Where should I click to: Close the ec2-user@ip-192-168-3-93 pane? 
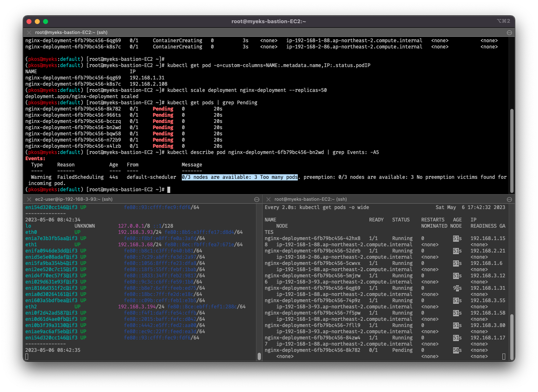click(29, 199)
